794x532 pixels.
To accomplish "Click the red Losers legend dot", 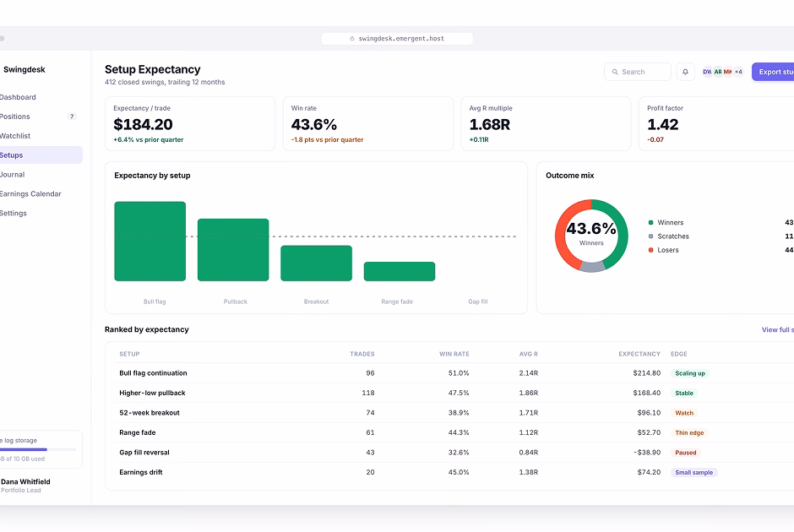I will (x=650, y=250).
